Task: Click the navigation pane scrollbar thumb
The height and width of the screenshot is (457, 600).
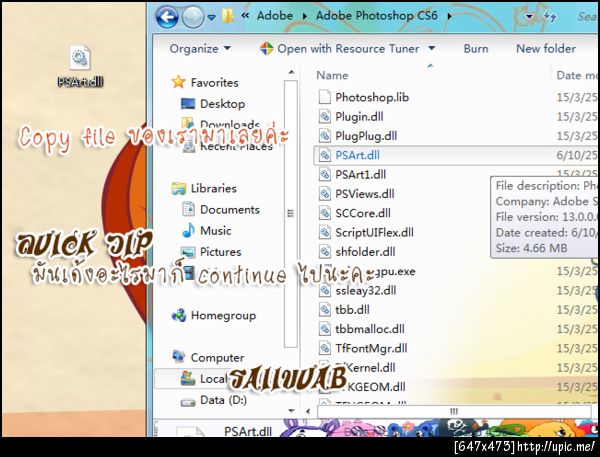Action: [x=291, y=213]
